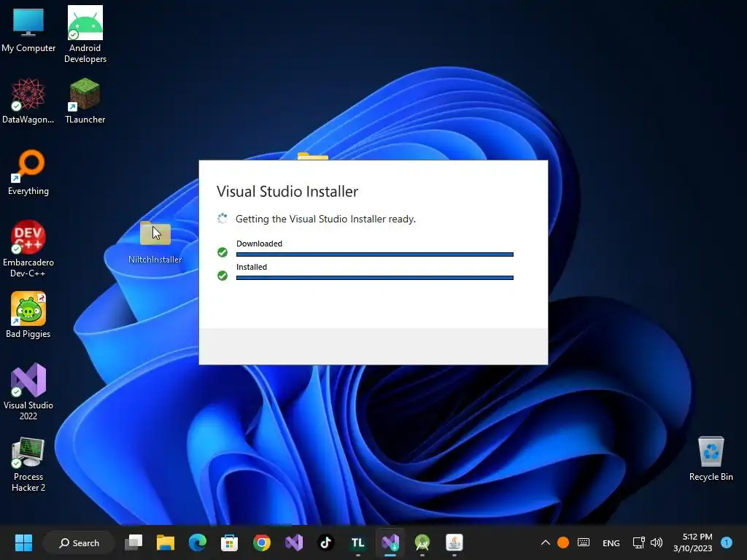747x560 pixels.
Task: Select the Process Hacker 2 desktop icon
Action: tap(28, 464)
